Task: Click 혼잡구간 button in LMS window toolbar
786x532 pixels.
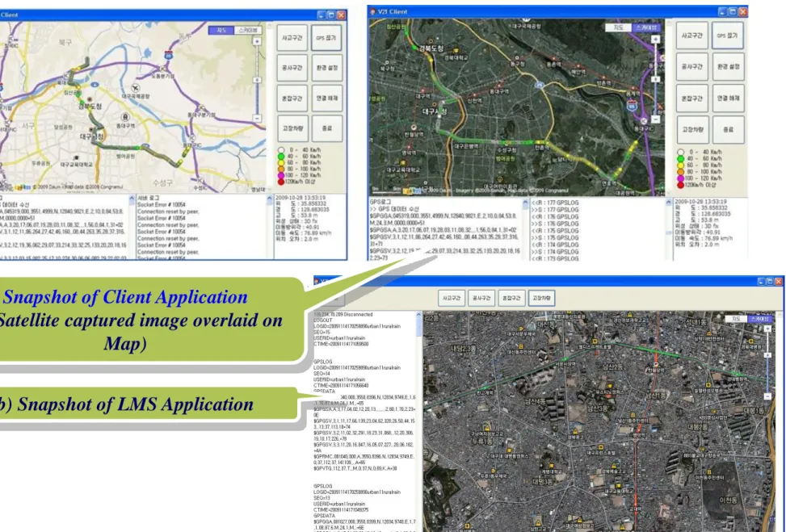Action: pos(511,298)
